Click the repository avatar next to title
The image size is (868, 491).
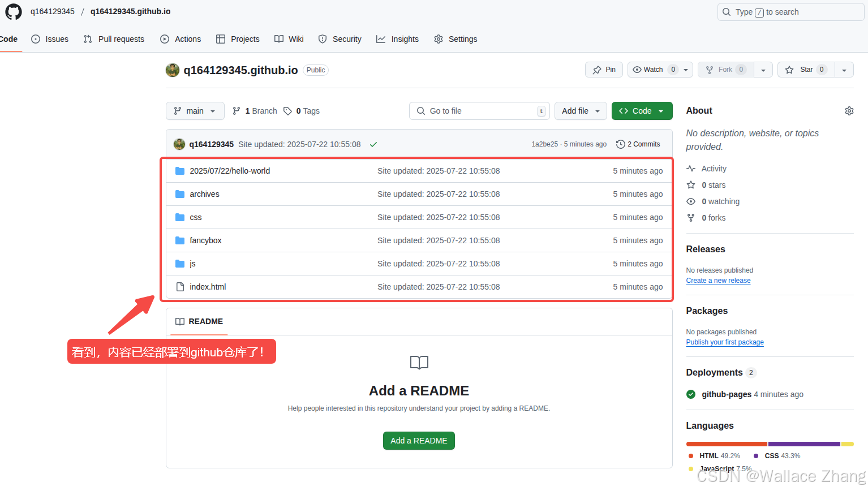point(173,70)
